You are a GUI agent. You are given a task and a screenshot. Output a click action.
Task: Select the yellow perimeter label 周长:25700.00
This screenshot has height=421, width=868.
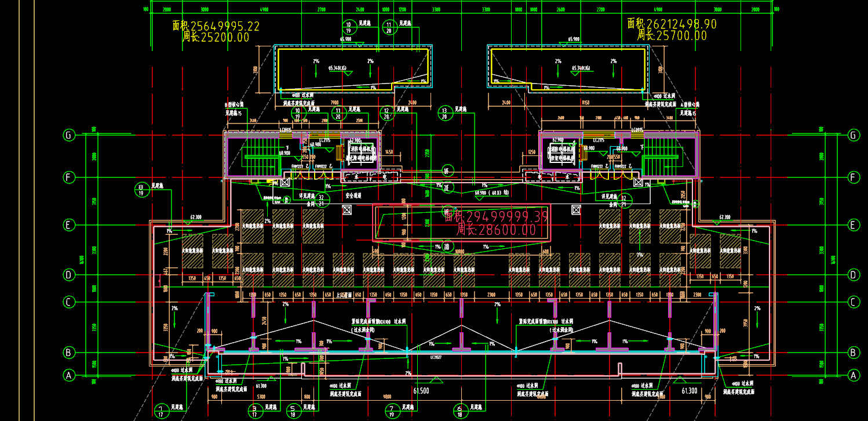point(672,35)
